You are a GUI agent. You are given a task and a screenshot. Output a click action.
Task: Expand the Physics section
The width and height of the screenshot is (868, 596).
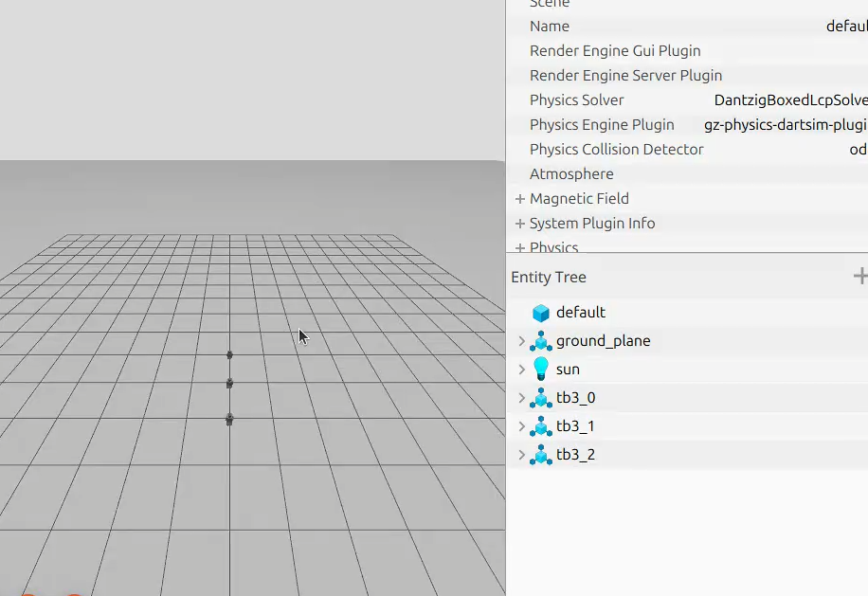[x=520, y=248]
